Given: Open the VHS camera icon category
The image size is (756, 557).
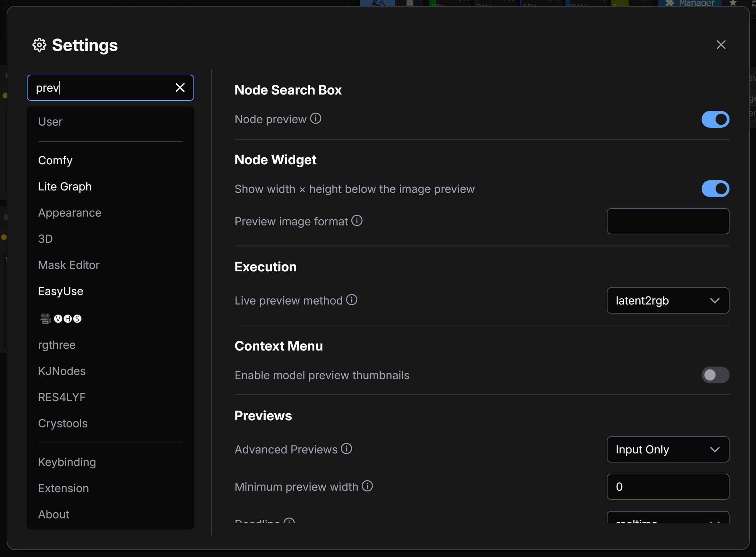Looking at the screenshot, I should tap(61, 318).
